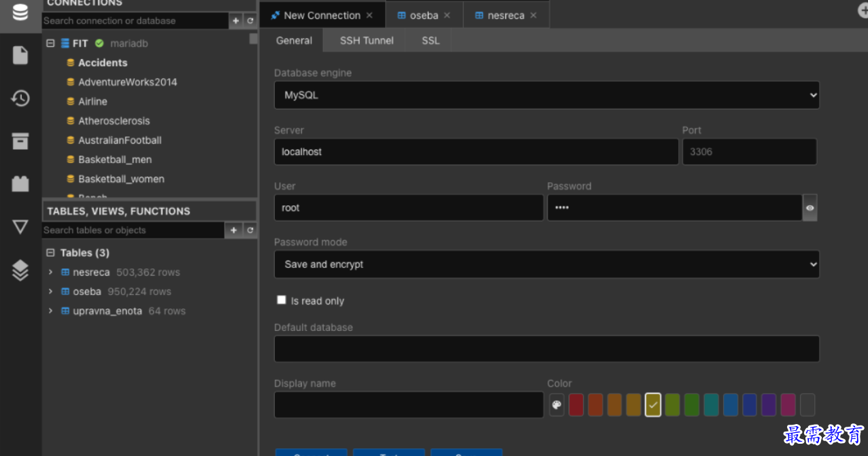868x456 pixels.
Task: Switch to the New Connection tab
Action: pos(322,15)
